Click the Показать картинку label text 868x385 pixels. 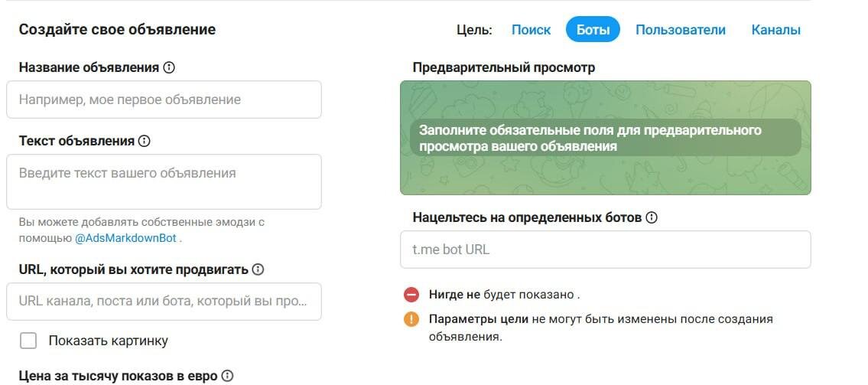pyautogui.click(x=108, y=341)
